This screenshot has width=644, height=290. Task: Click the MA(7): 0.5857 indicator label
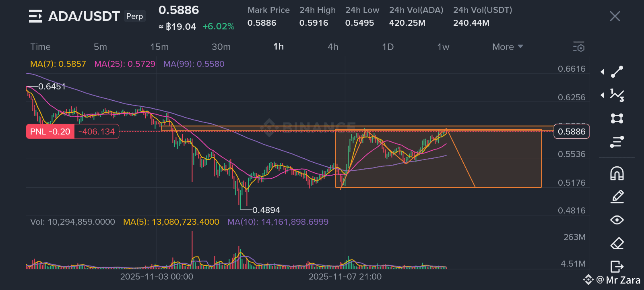(58, 64)
